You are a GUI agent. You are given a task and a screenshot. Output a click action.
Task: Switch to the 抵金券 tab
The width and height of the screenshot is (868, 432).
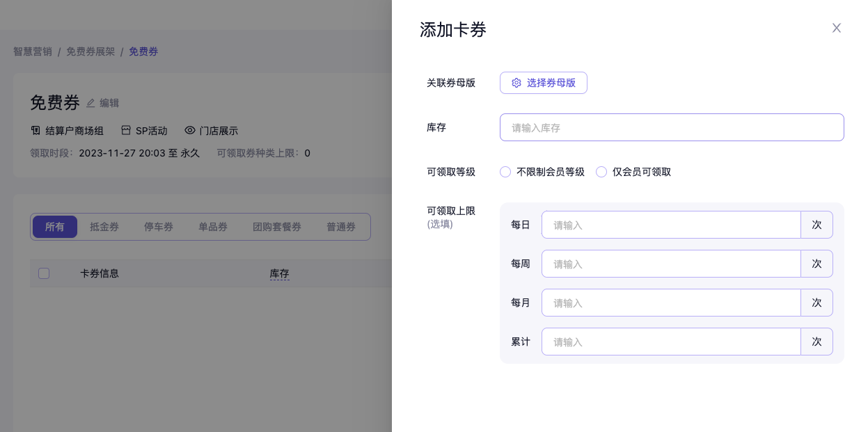(x=104, y=227)
